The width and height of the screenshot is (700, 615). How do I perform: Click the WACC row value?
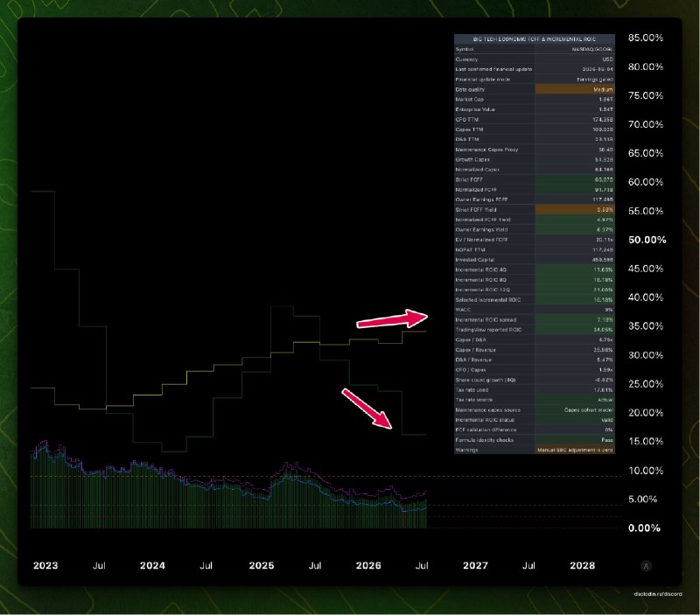(x=575, y=310)
